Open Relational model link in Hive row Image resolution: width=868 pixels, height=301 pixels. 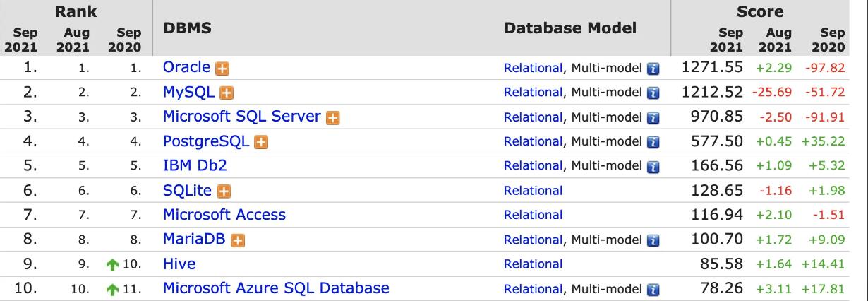click(x=533, y=264)
